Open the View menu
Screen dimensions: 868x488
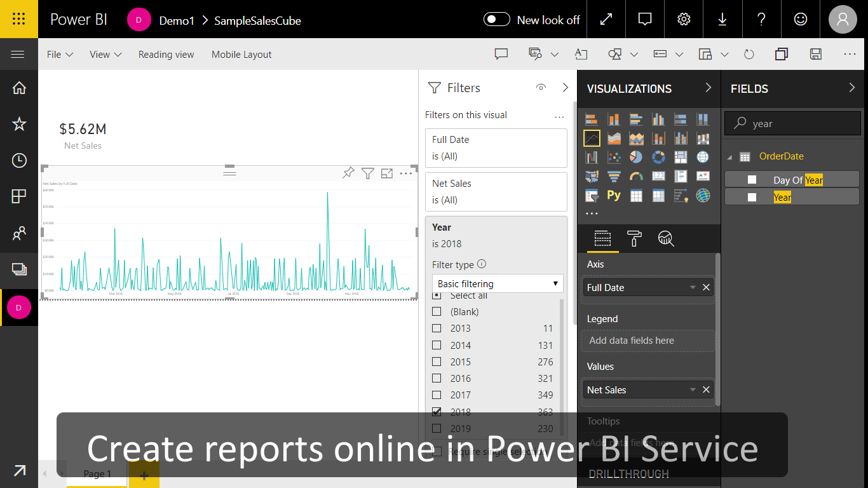coord(105,54)
